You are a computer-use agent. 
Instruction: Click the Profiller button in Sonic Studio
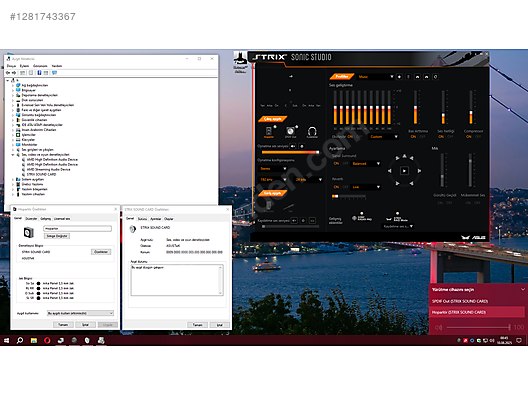(x=341, y=77)
